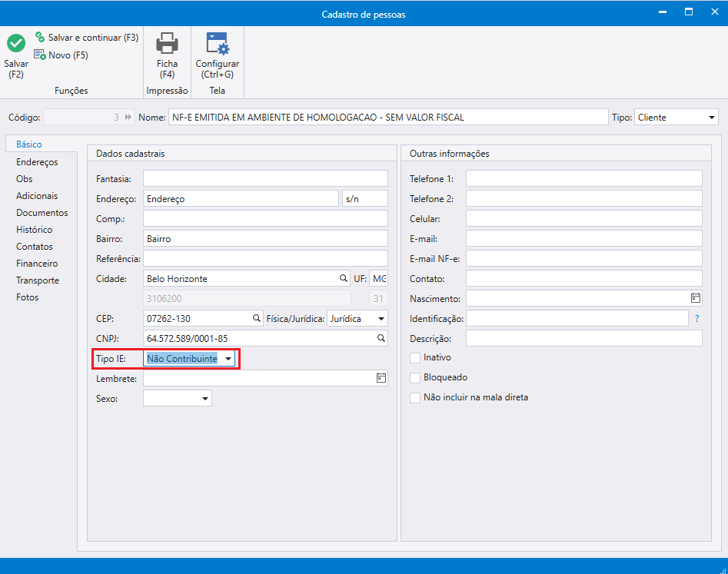Image resolution: width=728 pixels, height=574 pixels.
Task: Click the Descrição input field
Action: 584,338
